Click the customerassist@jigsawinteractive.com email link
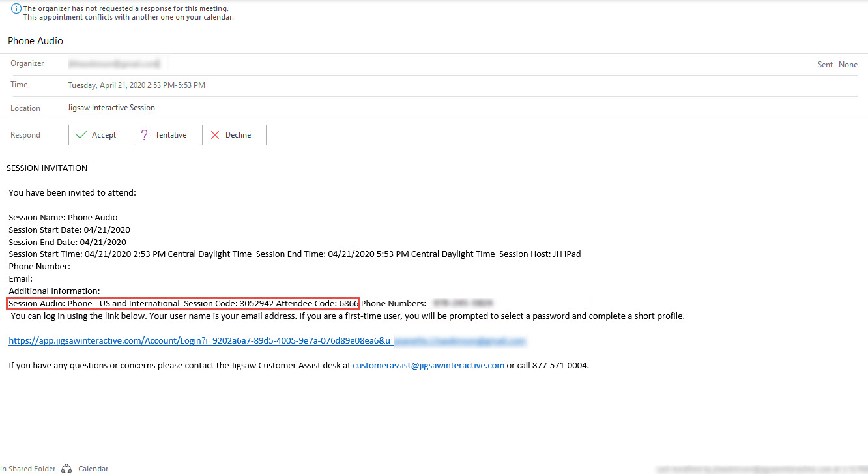 click(428, 366)
